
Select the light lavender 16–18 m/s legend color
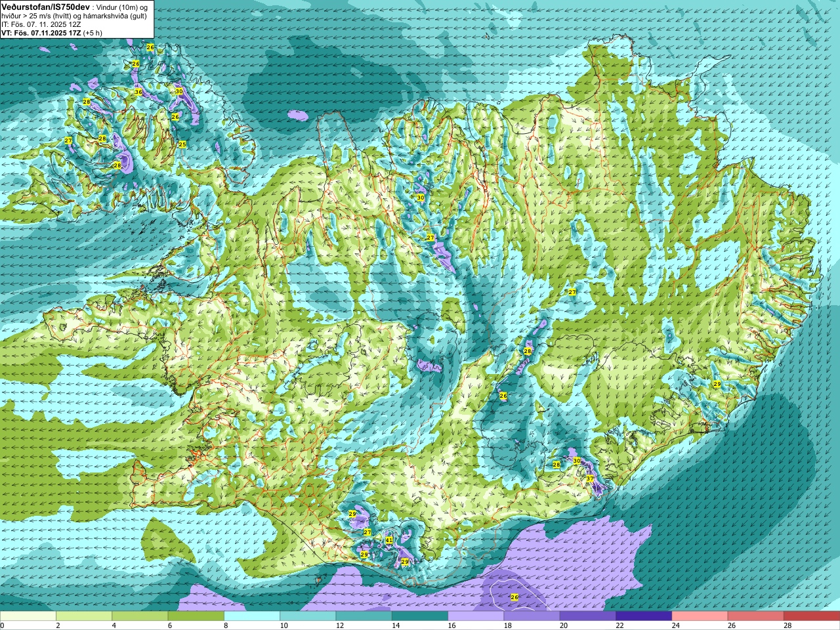tap(476, 616)
